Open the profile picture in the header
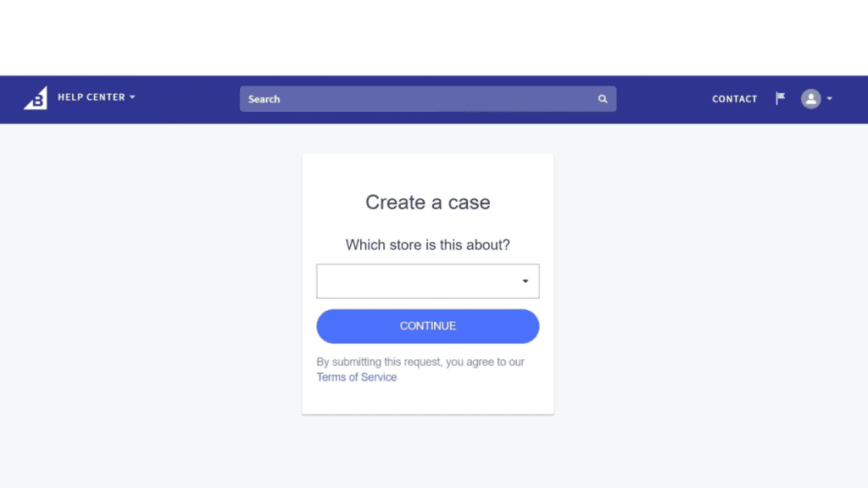The image size is (868, 488). [813, 99]
